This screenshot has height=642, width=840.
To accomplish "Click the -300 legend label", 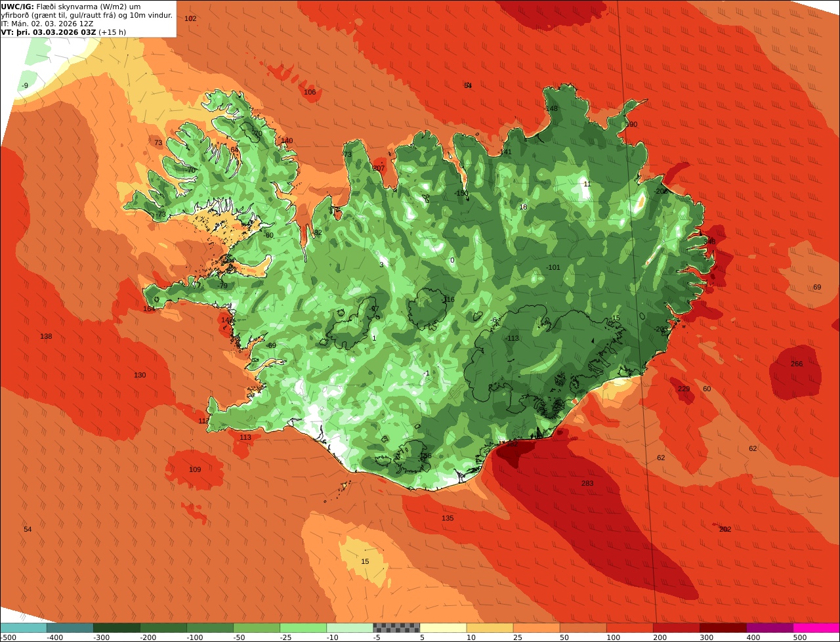I will [x=102, y=637].
